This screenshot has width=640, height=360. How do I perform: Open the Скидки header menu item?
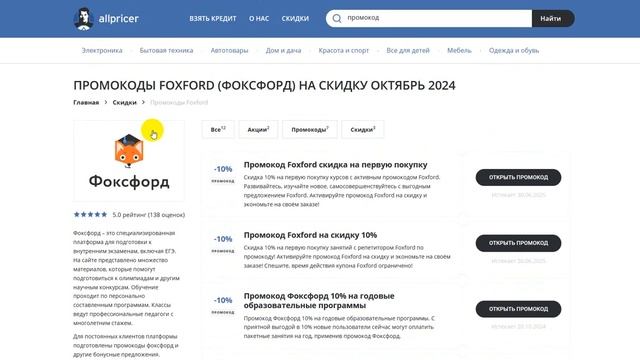click(x=295, y=18)
